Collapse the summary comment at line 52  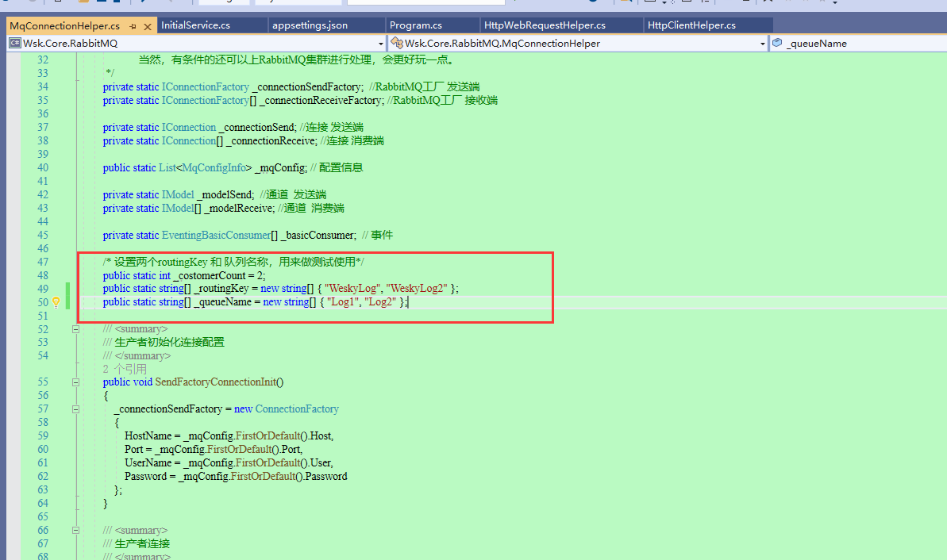[x=75, y=329]
